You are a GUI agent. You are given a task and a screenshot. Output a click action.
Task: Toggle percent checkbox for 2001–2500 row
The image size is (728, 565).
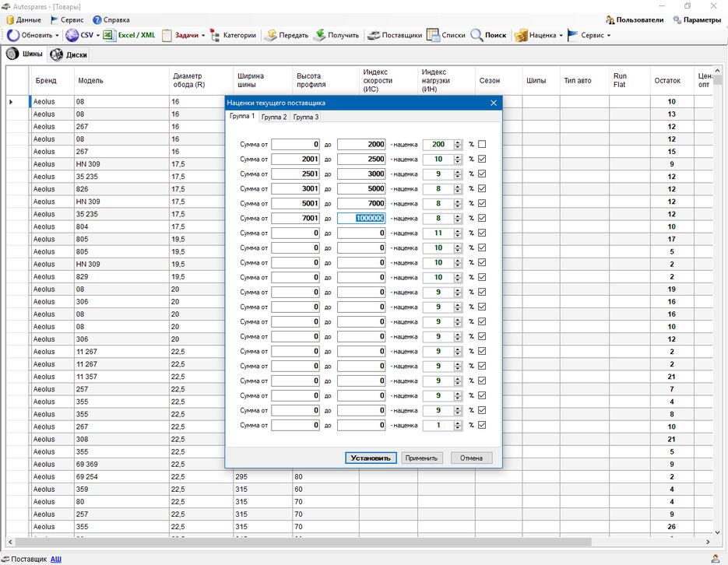click(482, 159)
